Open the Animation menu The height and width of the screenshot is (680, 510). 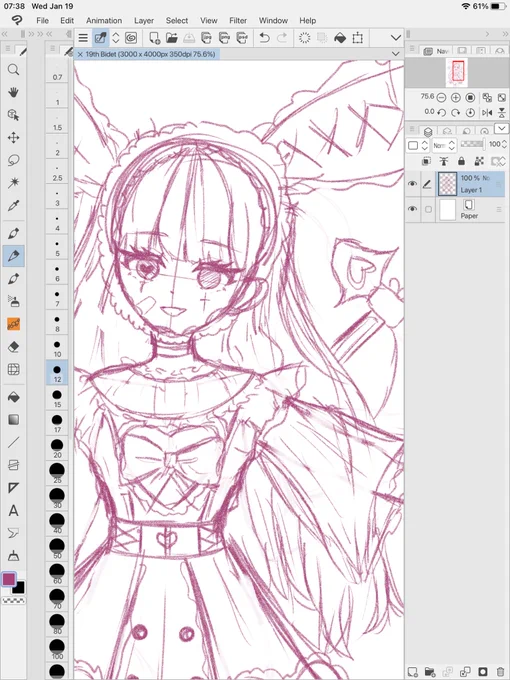[x=104, y=20]
